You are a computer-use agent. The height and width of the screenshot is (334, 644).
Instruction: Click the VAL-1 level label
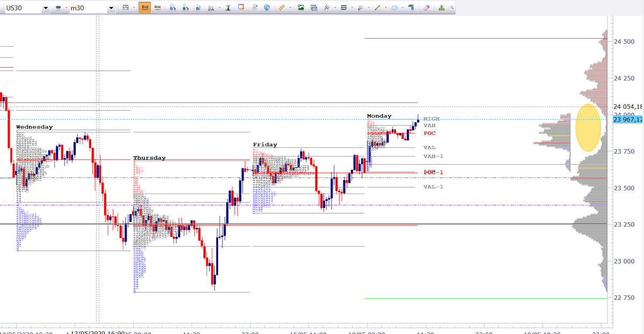coord(433,187)
